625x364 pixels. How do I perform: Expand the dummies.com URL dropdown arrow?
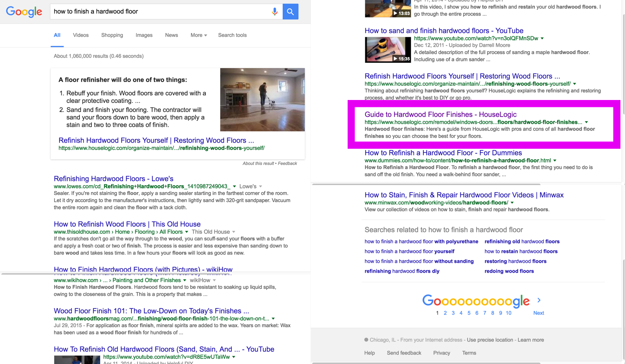(555, 161)
